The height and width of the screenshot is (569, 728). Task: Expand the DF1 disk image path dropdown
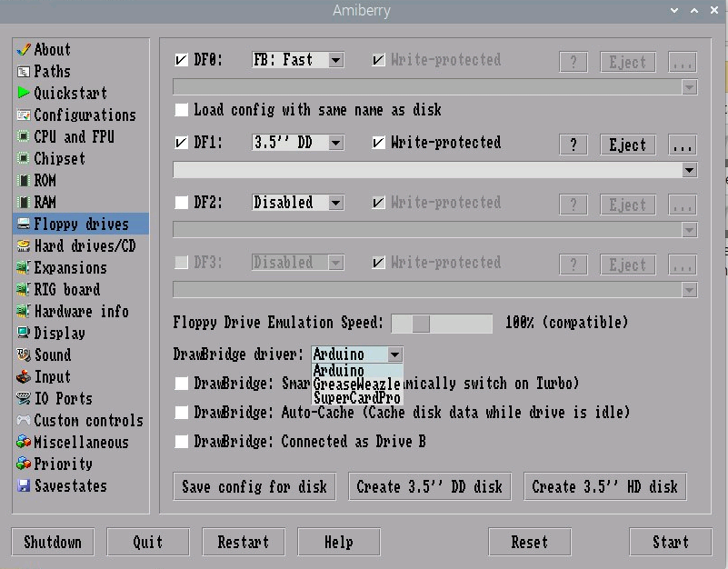pos(688,170)
